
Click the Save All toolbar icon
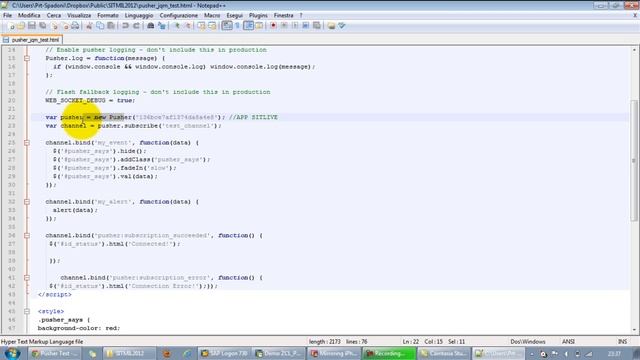(42, 26)
